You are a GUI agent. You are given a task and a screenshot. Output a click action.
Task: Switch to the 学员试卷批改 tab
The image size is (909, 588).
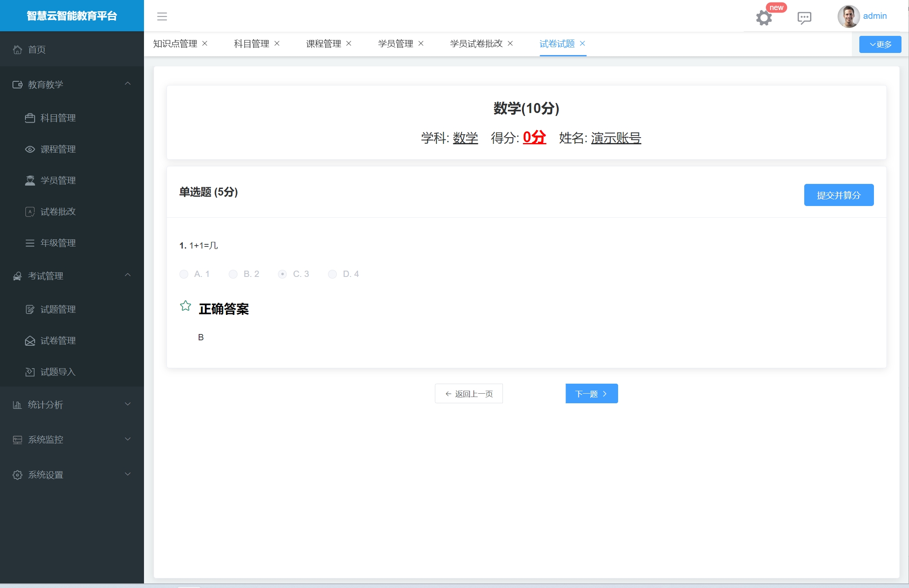tap(476, 44)
